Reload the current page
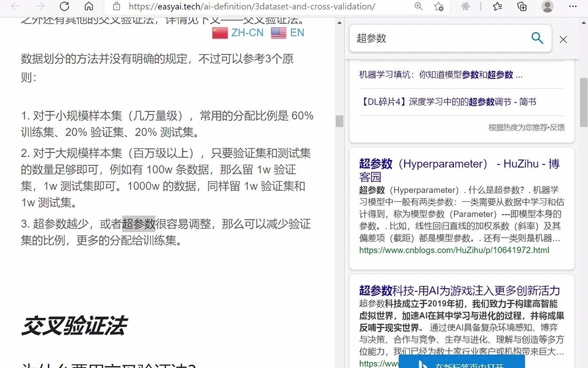This screenshot has width=588, height=368. (64, 6)
